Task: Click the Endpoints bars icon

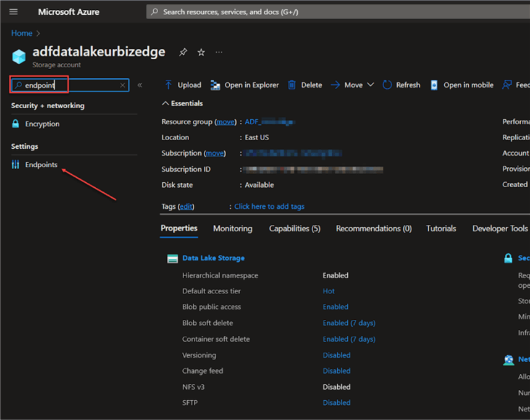Action: click(15, 164)
